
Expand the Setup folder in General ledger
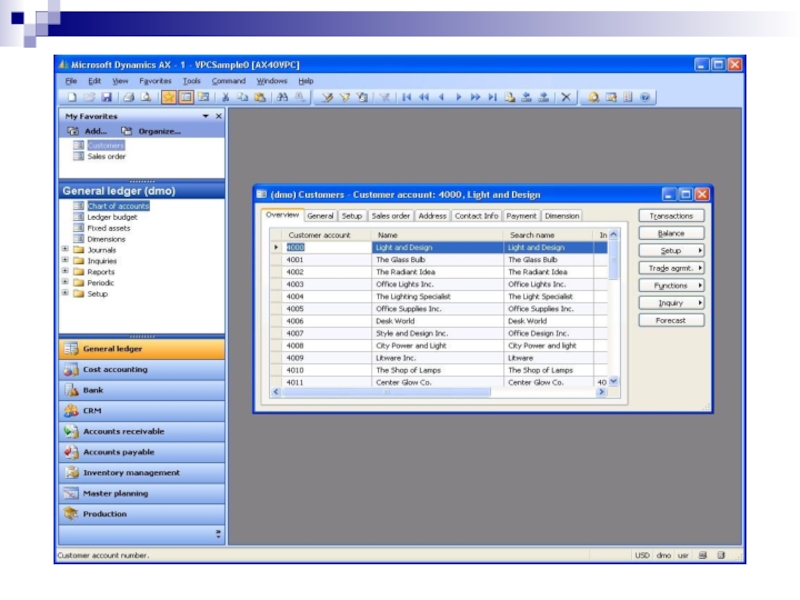coord(65,293)
